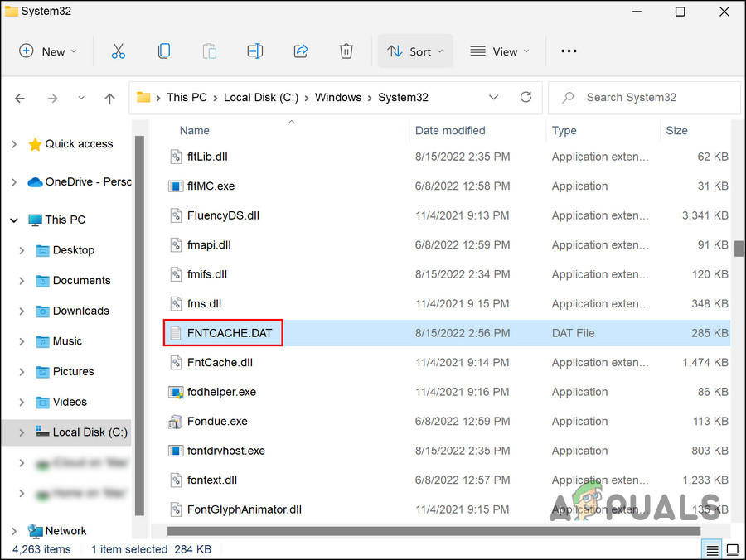This screenshot has height=560, width=746.
Task: Go forward with the right arrow
Action: (52, 99)
